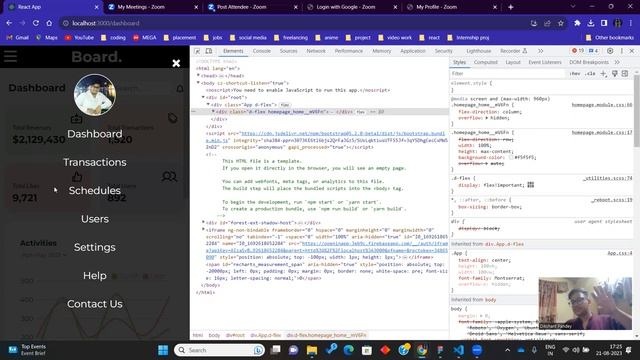Open the YouTube bookmark

(x=79, y=38)
